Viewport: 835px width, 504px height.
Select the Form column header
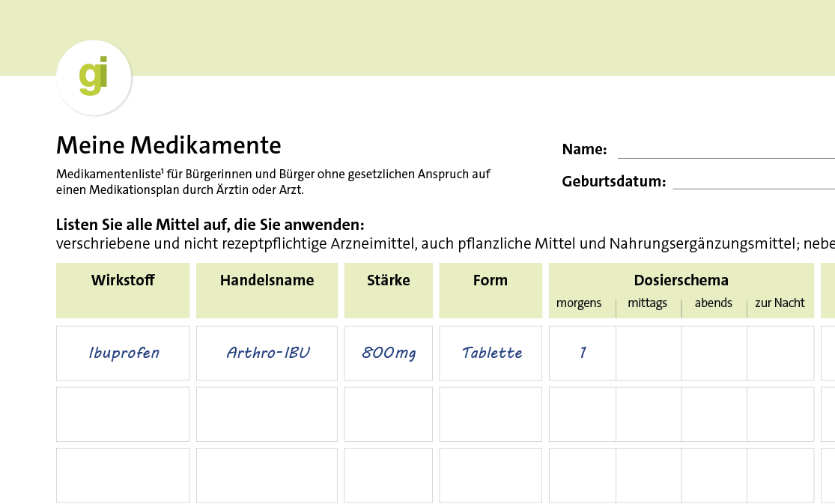(490, 281)
